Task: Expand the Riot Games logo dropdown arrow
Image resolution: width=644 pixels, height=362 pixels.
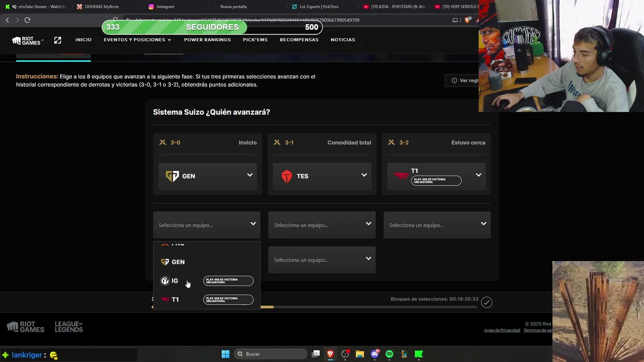Action: [42, 40]
